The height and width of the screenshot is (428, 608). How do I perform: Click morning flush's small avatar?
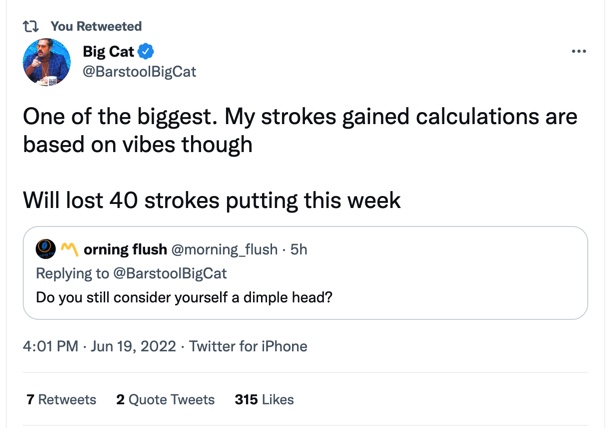tap(45, 249)
